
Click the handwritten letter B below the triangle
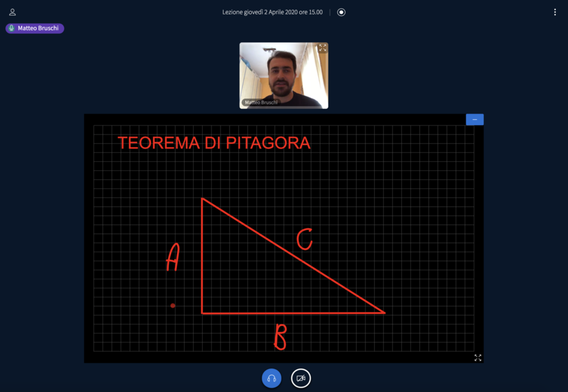coord(280,337)
